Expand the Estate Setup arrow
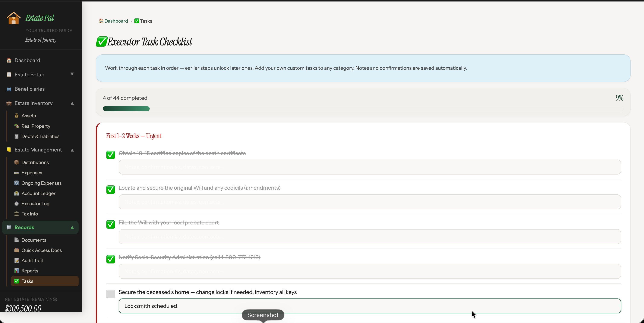This screenshot has height=323, width=644. click(72, 74)
